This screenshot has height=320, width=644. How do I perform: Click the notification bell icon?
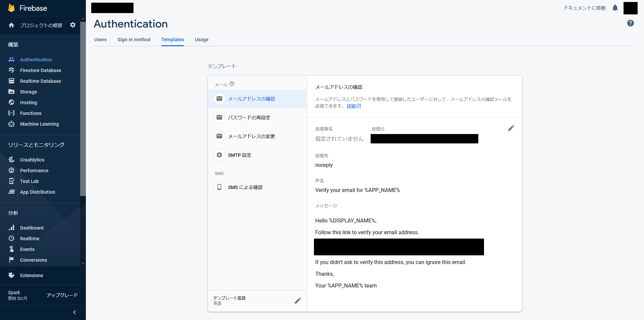point(615,8)
